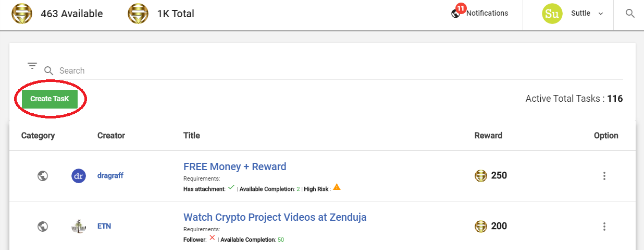Open Watch Crypto Project Videos at Zenduja link
This screenshot has height=250, width=644.
(275, 217)
